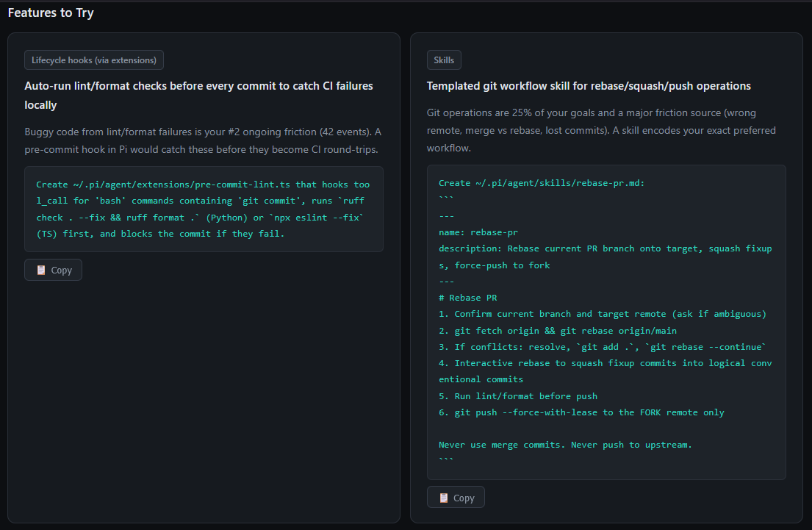Click the pre-commit-lint.ts code block
The image size is (812, 530).
coord(204,209)
